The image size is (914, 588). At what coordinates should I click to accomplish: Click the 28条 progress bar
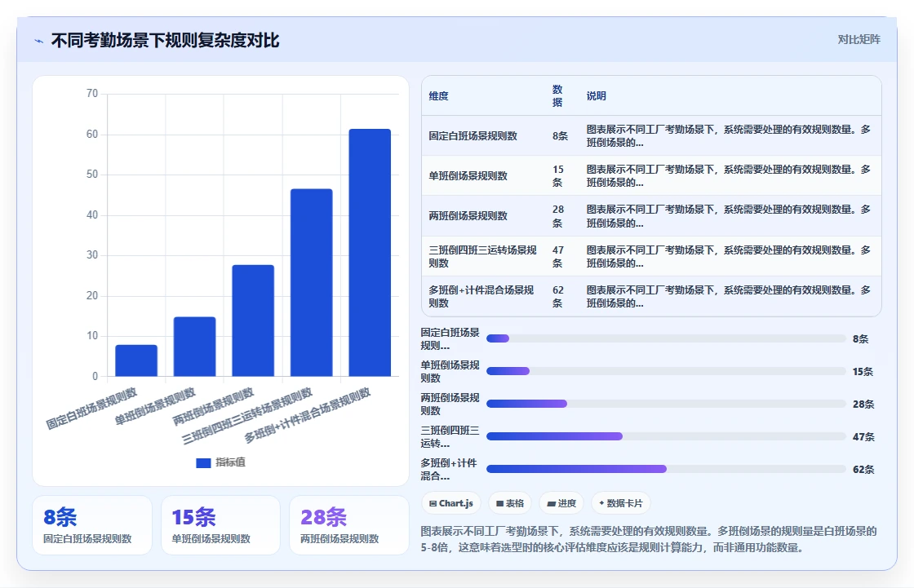pos(666,404)
